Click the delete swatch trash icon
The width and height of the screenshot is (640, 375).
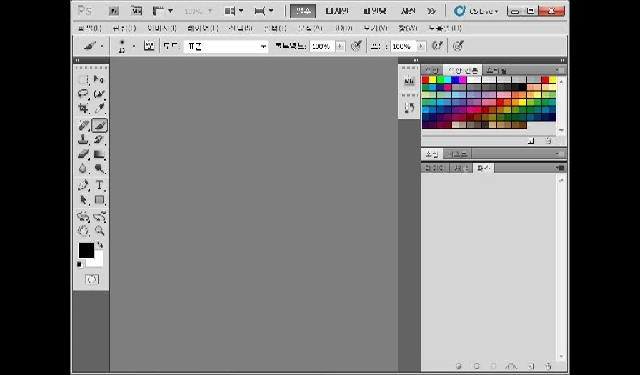tap(548, 141)
